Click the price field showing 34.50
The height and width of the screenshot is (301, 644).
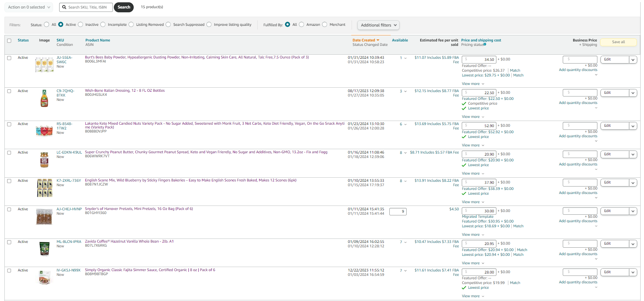tap(479, 59)
